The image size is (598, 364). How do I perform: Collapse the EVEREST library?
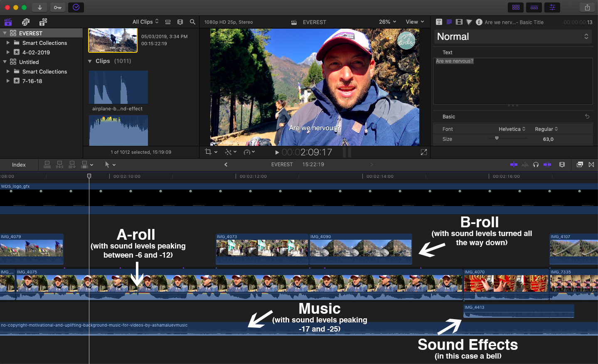click(x=5, y=33)
